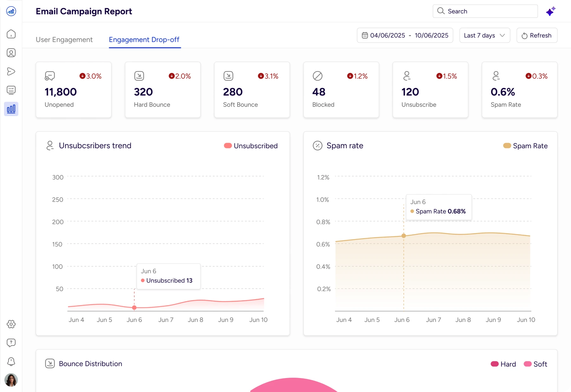Open settings gear in sidebar
Image resolution: width=571 pixels, height=392 pixels.
(11, 324)
